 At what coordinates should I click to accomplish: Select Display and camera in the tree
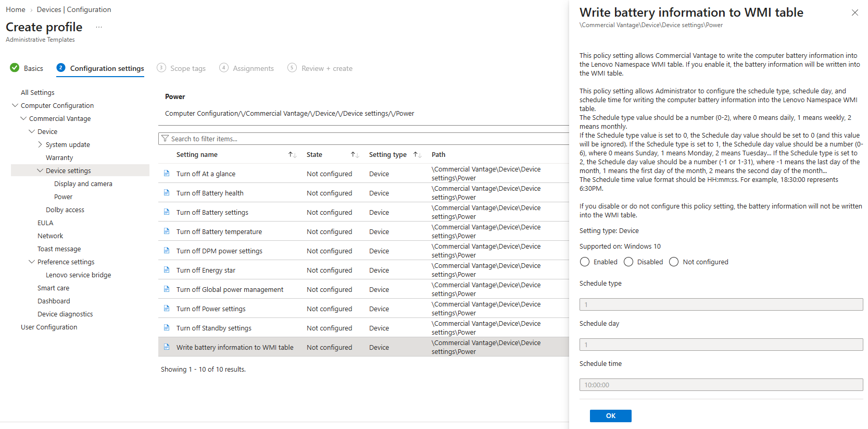(83, 183)
